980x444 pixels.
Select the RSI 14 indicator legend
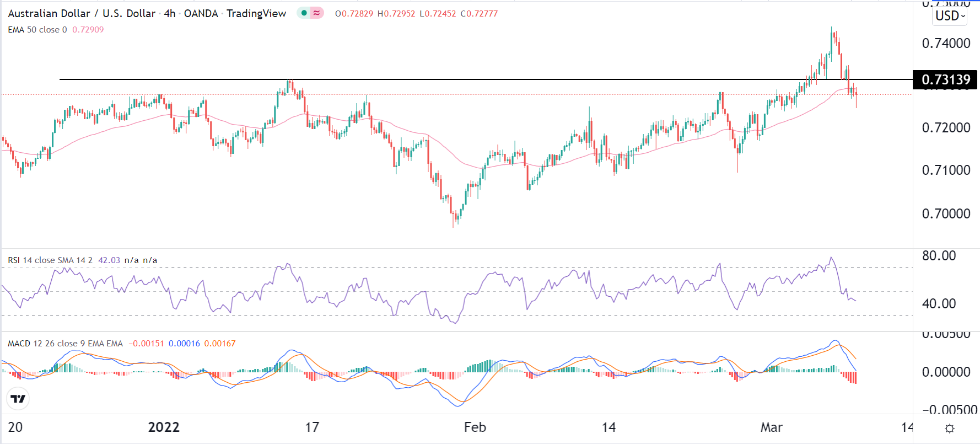(x=50, y=260)
